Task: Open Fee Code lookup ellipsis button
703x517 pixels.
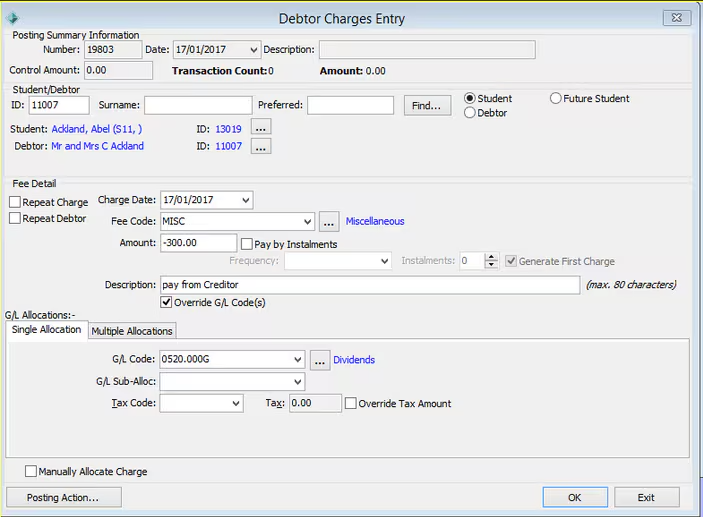Action: pos(330,221)
